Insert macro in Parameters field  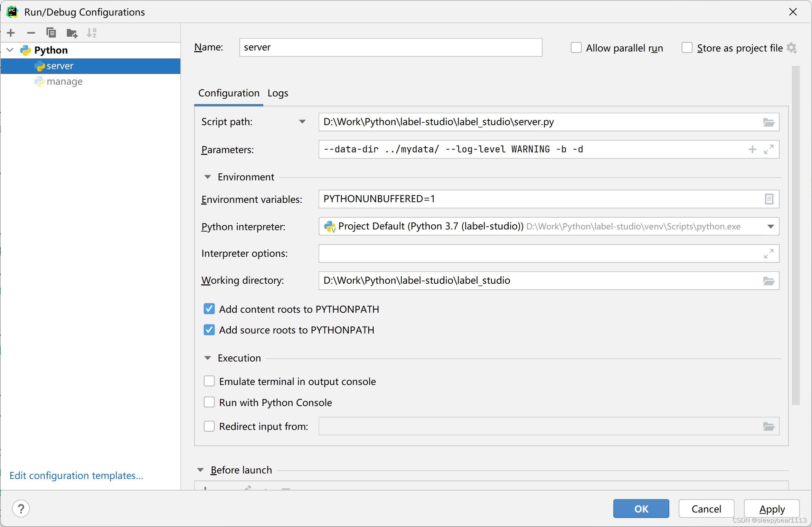[x=752, y=150]
